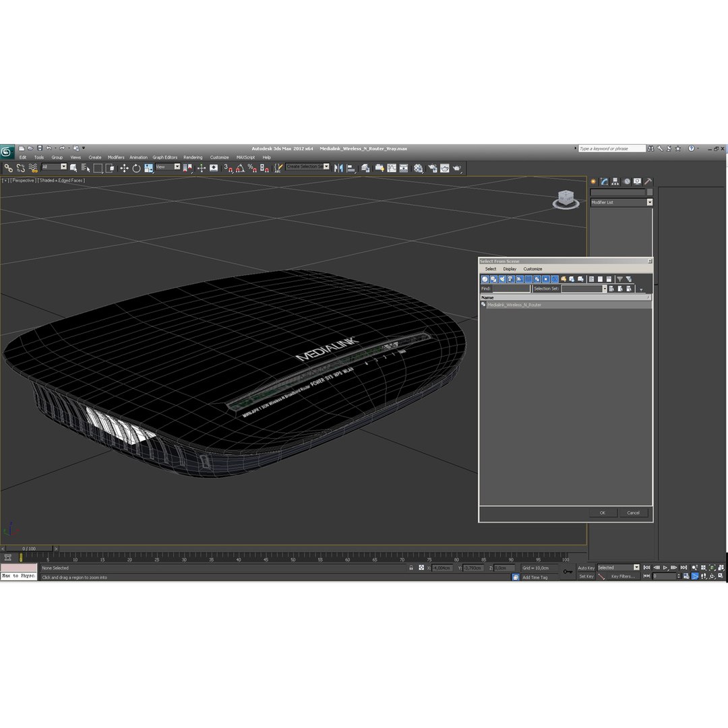Click the object color swatch in Modify panel
Viewport: 728px width, 728px height.
coord(650,192)
